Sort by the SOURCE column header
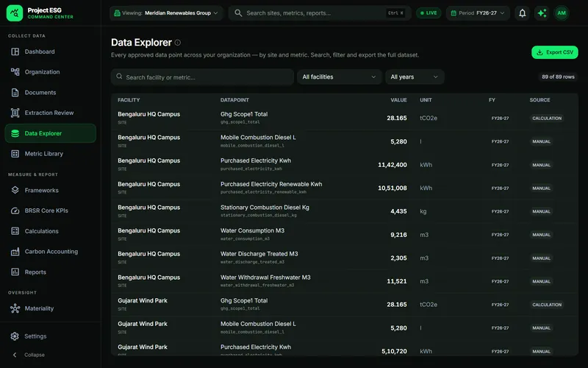The image size is (588, 368). point(539,100)
